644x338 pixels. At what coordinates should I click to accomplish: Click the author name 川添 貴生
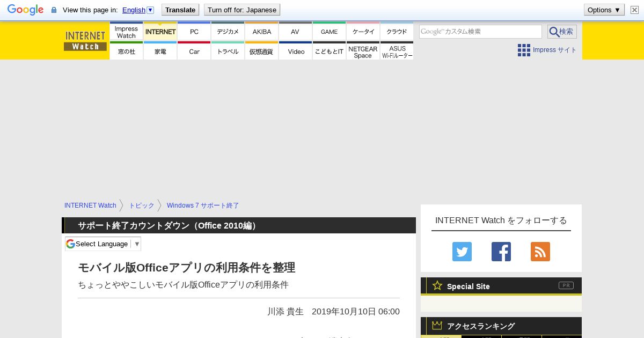pos(286,311)
